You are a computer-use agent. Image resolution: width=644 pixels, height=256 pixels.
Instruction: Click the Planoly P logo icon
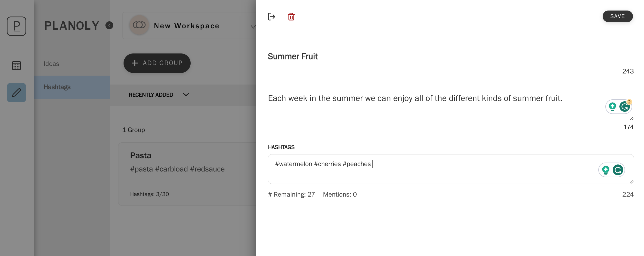coord(16,26)
